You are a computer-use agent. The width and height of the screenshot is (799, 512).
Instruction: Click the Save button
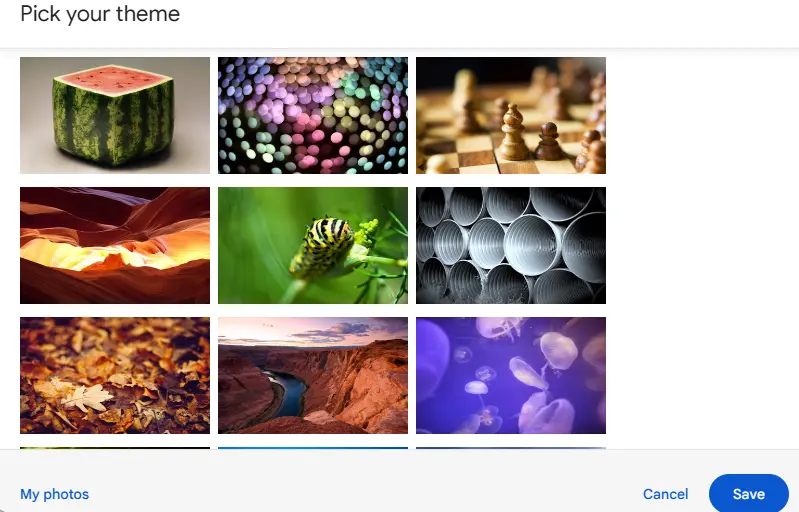pyautogui.click(x=749, y=494)
